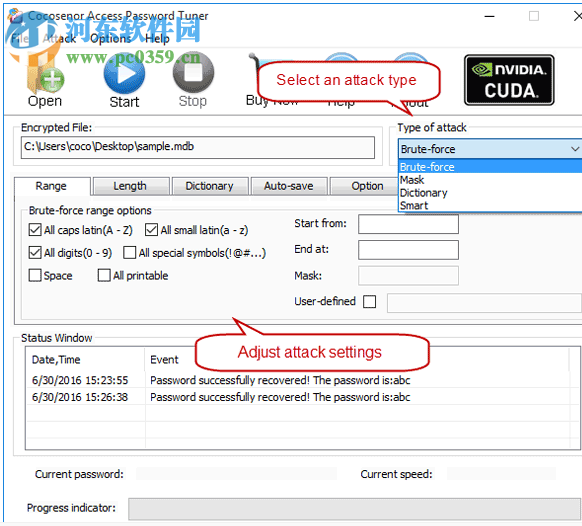This screenshot has width=582, height=526.
Task: Click the Date,Time column header
Action: click(85, 360)
